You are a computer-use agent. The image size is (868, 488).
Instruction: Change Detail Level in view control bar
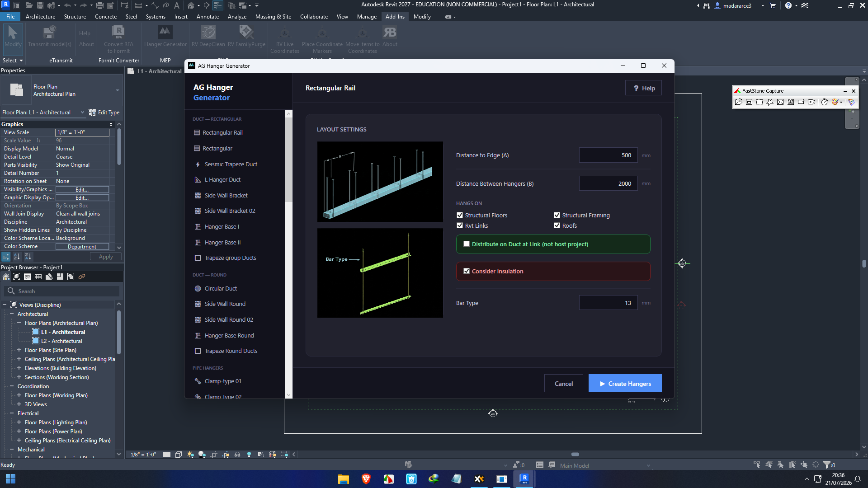click(x=167, y=455)
